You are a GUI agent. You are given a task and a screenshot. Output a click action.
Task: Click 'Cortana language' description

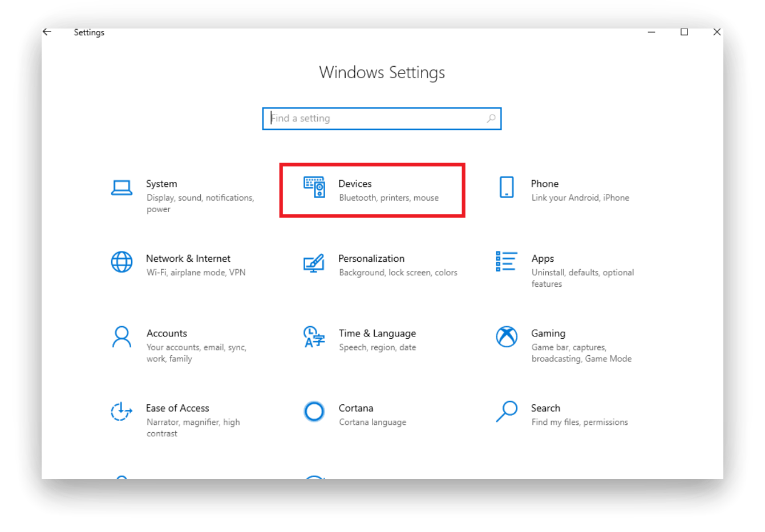pyautogui.click(x=373, y=422)
